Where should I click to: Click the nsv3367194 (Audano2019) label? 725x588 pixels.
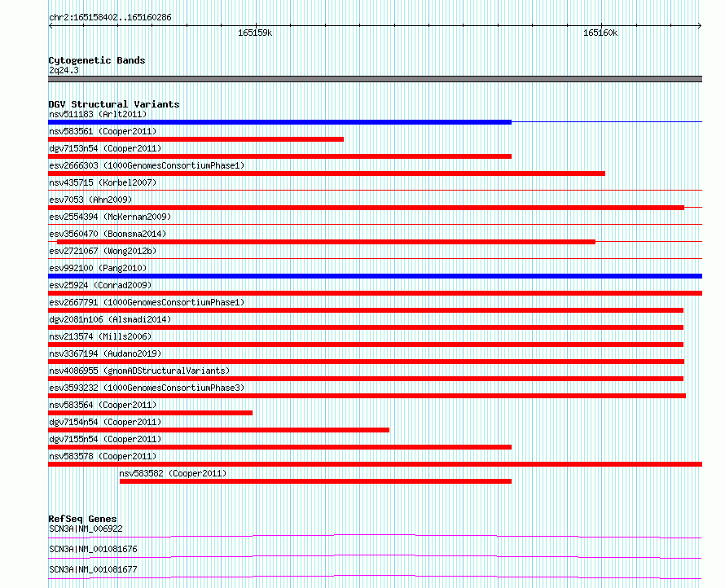pos(105,353)
